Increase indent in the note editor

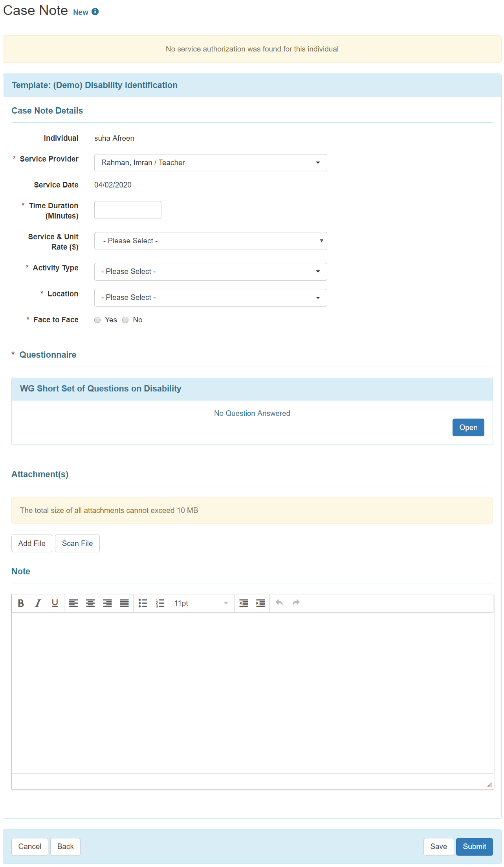point(260,603)
